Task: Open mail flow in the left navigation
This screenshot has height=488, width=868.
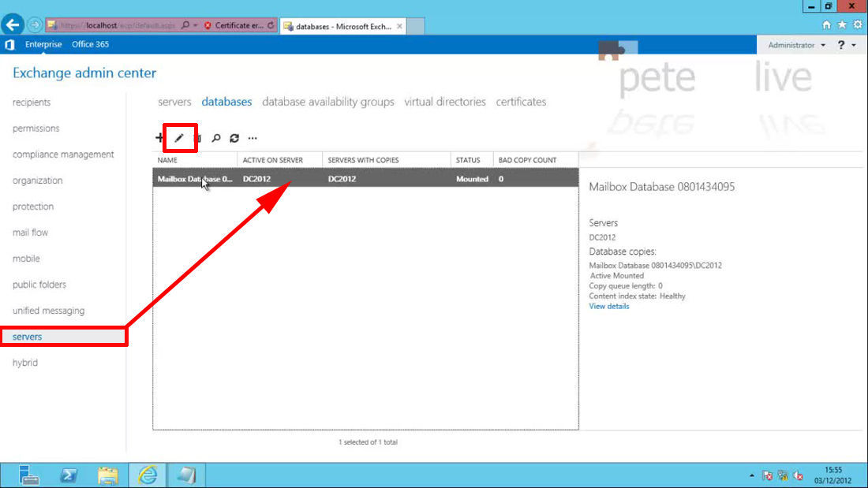Action: click(x=31, y=233)
